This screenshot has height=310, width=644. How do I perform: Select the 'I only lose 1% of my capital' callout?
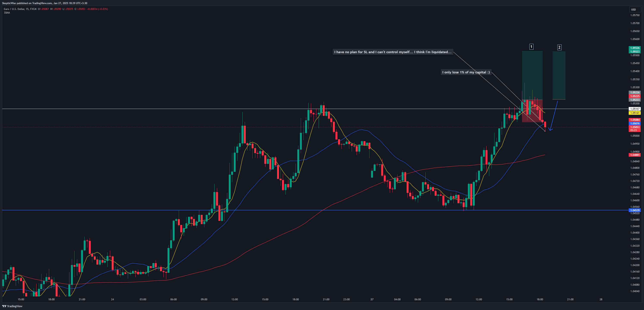pos(466,72)
